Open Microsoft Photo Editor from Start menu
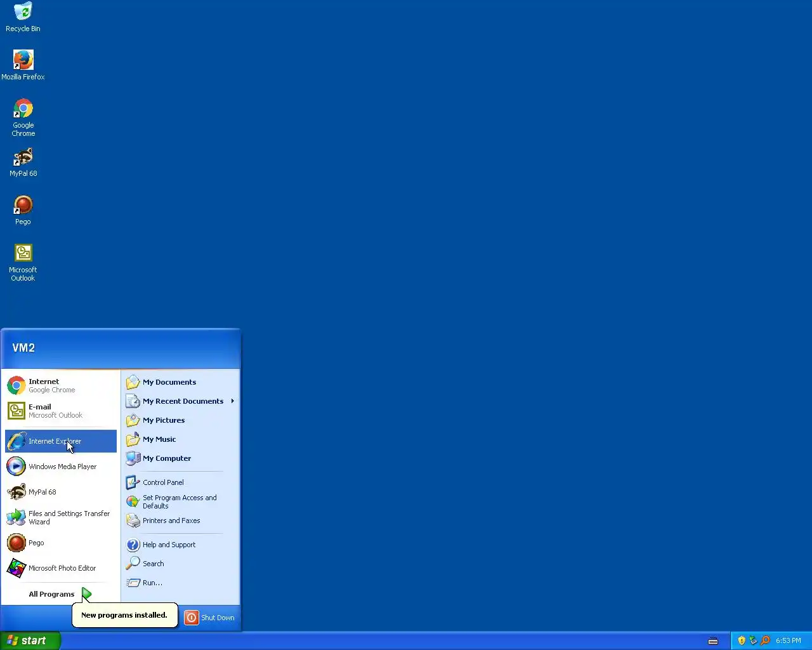 61,568
